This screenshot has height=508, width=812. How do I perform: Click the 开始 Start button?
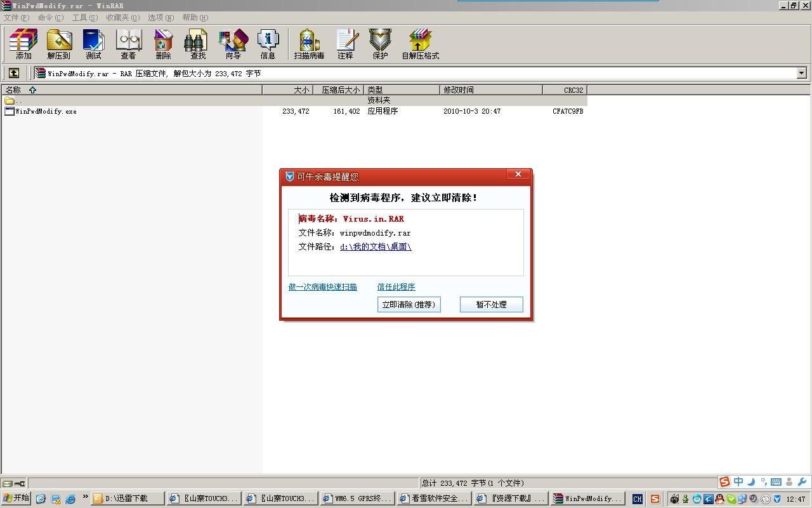coord(16,498)
